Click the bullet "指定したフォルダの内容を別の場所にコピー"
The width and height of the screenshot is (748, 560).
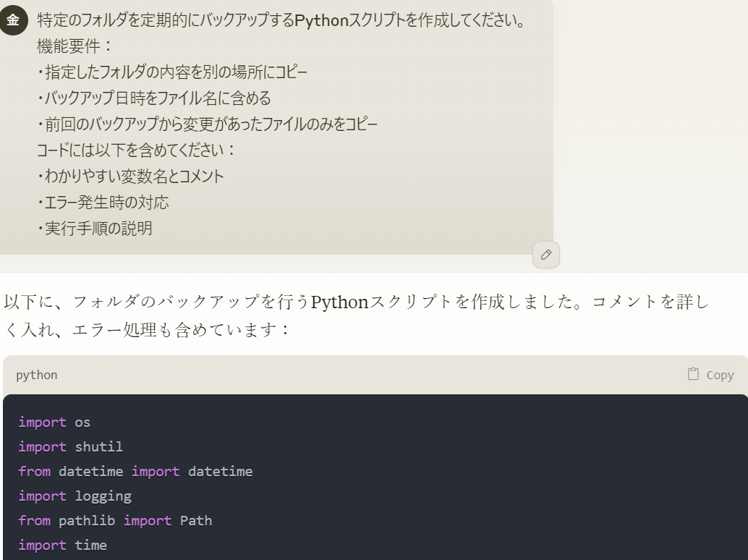[172, 72]
